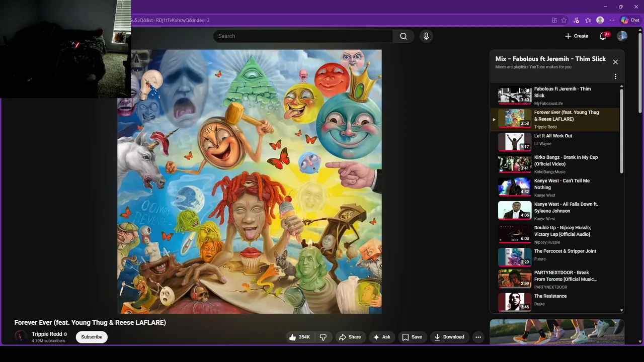The width and height of the screenshot is (644, 362).
Task: Open browser settings and more menu
Action: tap(612, 20)
